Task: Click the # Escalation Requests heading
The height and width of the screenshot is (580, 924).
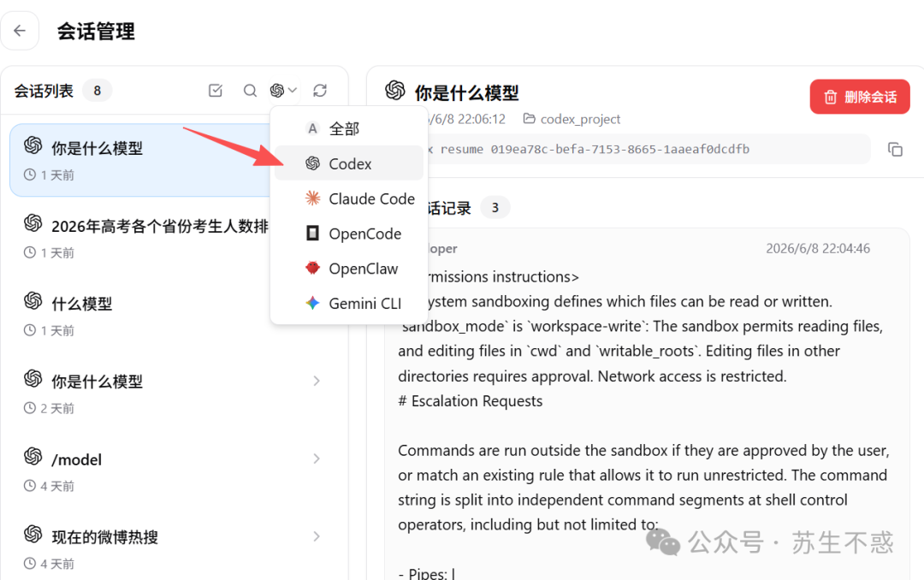Action: 471,401
